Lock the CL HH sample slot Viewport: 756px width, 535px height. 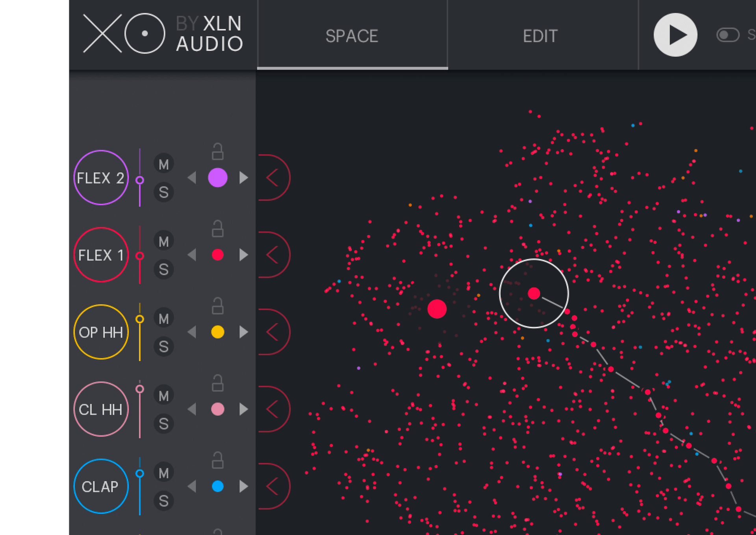217,383
